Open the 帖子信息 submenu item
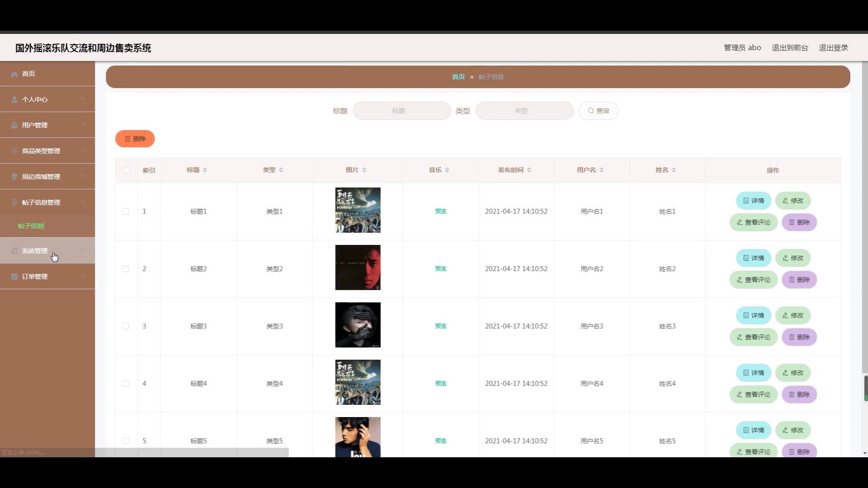 click(x=31, y=226)
